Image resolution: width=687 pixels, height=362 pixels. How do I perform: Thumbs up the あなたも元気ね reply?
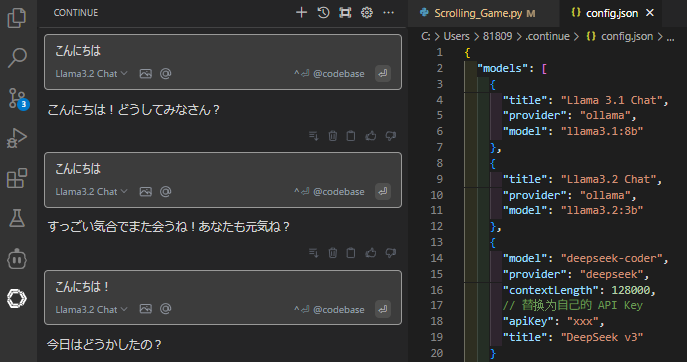371,253
